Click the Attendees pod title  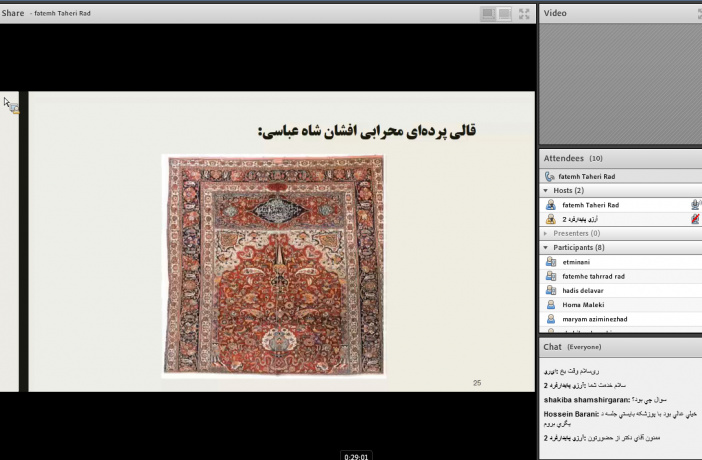click(562, 158)
